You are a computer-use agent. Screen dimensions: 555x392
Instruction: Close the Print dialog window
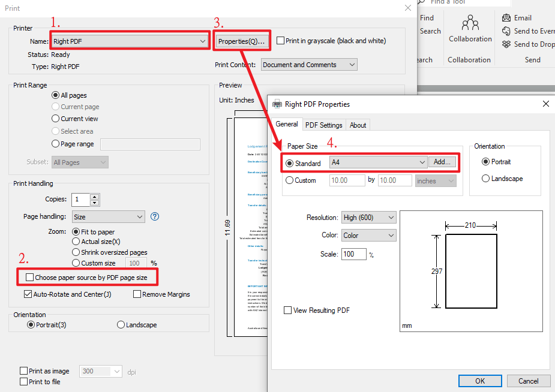(408, 8)
